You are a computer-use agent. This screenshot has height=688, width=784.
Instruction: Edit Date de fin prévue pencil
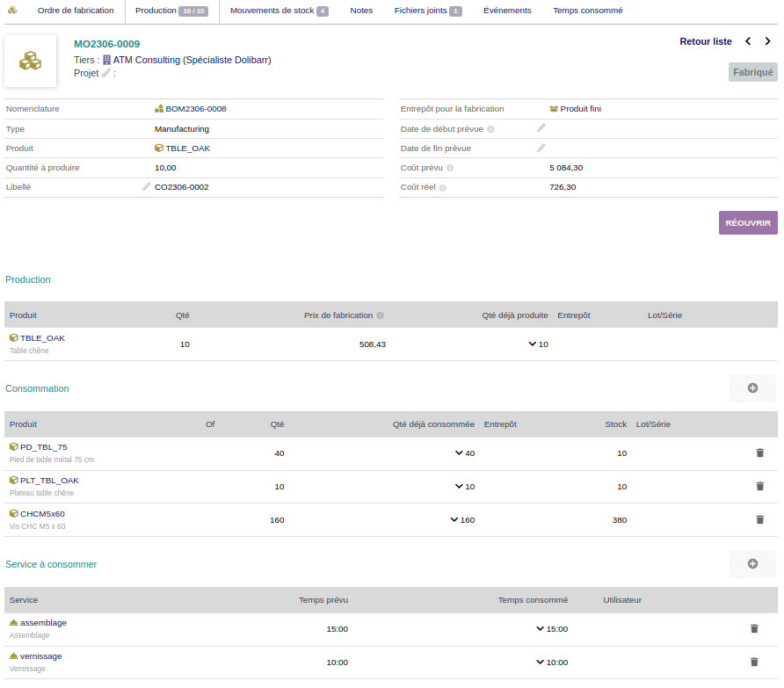point(541,148)
